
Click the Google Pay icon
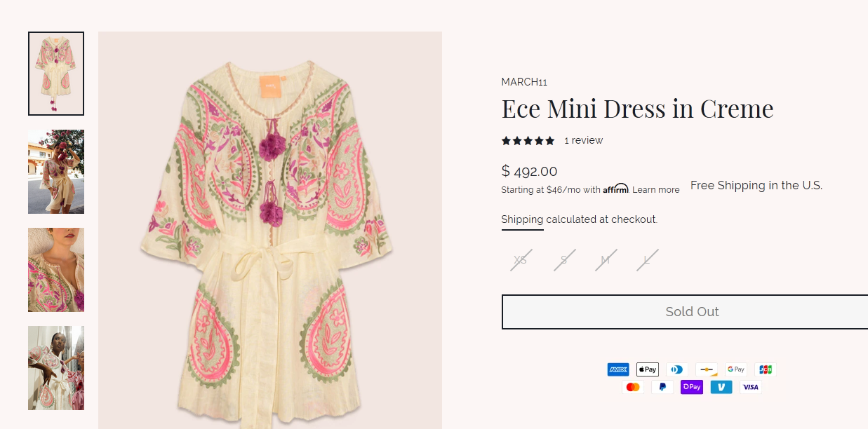[736, 369]
